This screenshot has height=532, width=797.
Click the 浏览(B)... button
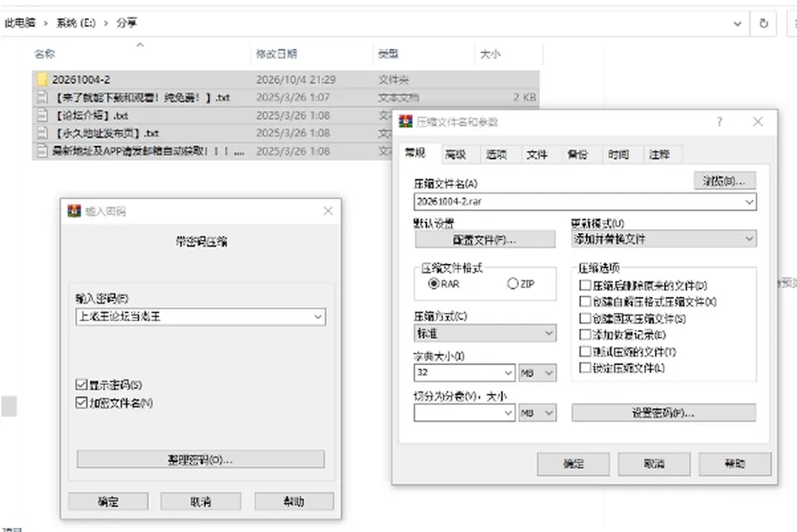[725, 181]
